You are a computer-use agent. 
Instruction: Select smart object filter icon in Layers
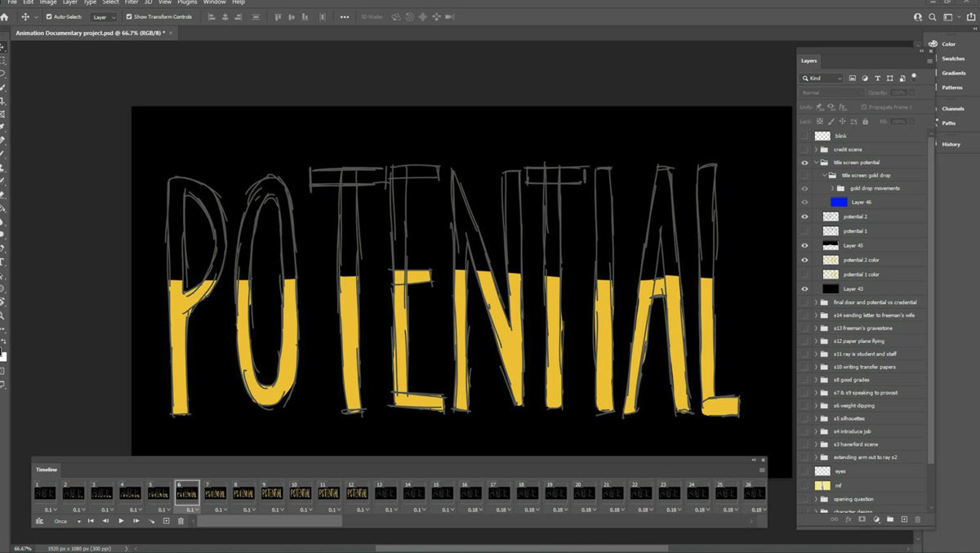click(x=902, y=78)
